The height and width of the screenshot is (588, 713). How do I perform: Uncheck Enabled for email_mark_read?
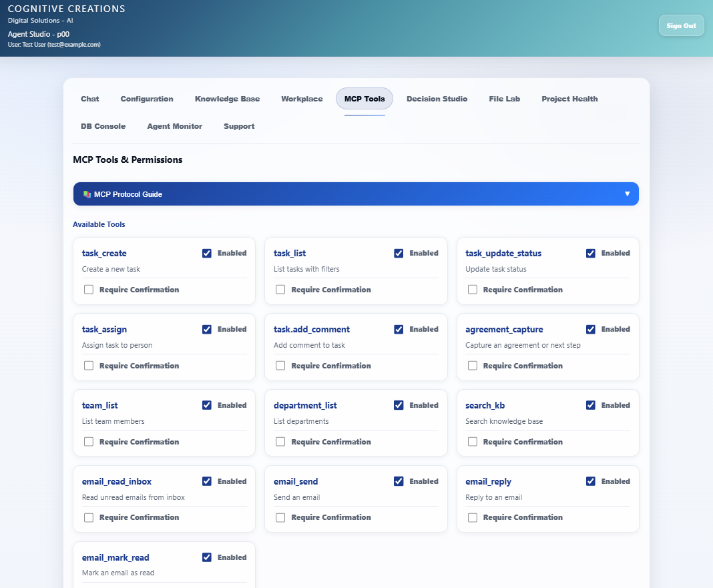[x=207, y=557]
